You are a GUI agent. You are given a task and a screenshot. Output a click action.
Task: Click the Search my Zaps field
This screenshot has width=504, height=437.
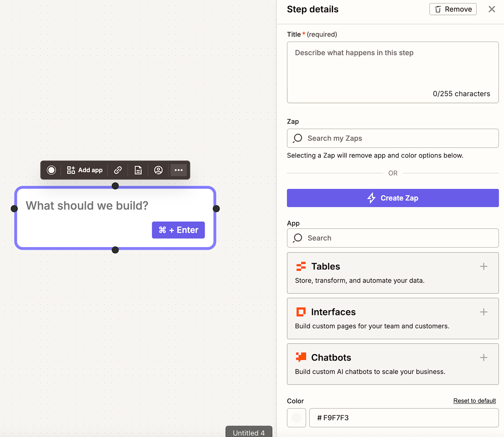[393, 138]
